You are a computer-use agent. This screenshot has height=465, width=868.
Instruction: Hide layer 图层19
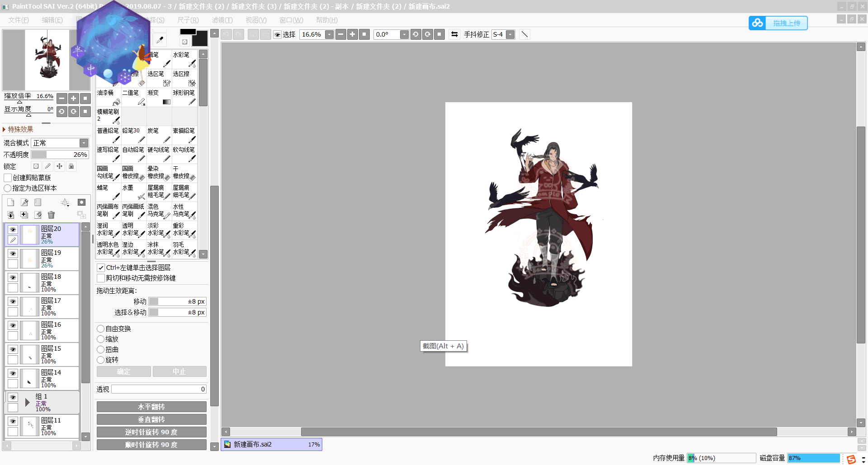pos(13,254)
